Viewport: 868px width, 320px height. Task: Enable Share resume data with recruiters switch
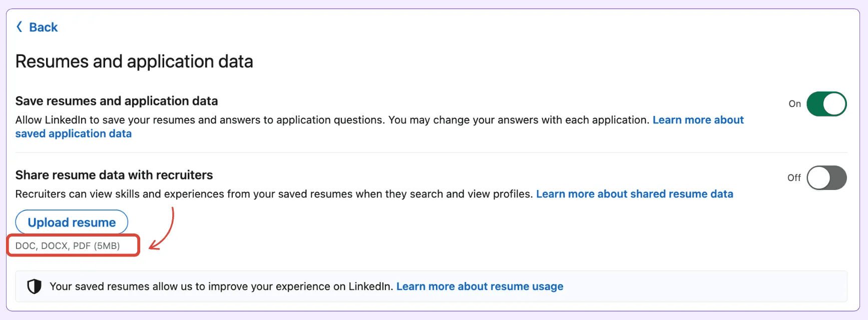tap(826, 178)
